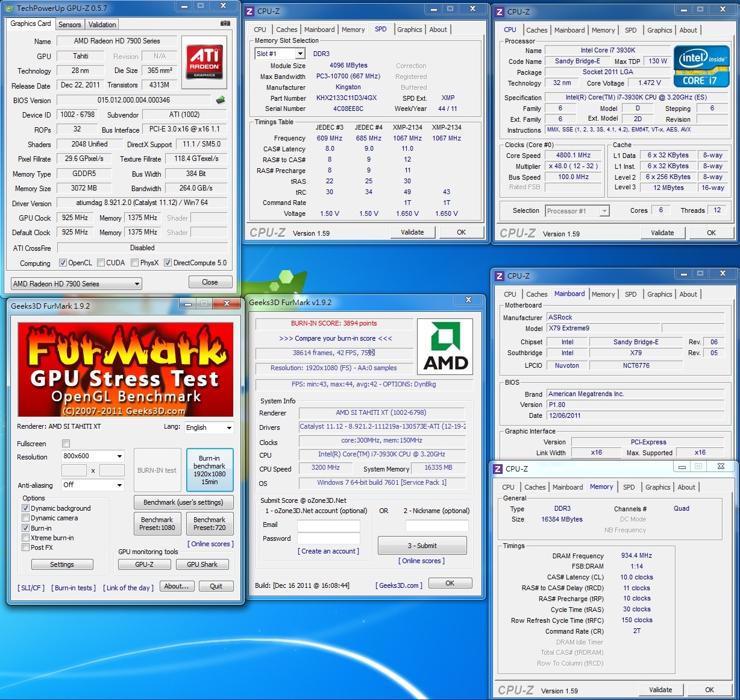Viewport: 740px width, 700px height.
Task: Click the ATI Radeon Graphics logo
Action: click(204, 61)
